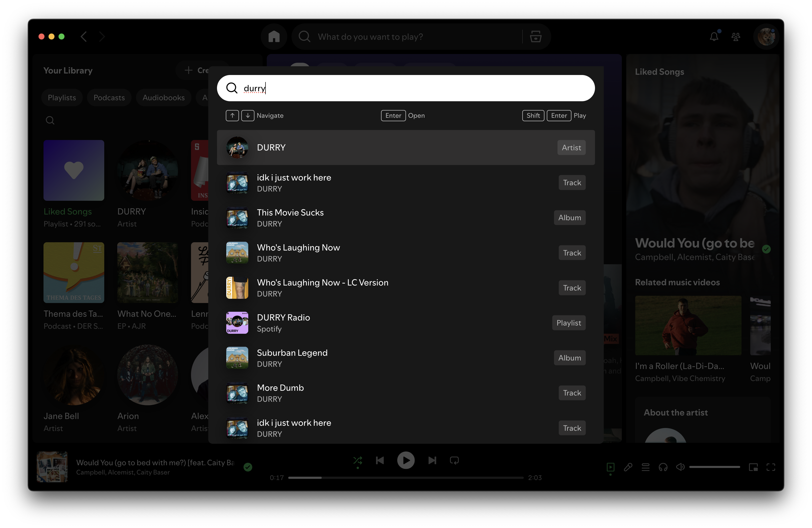Mute using the volume speaker icon
The height and width of the screenshot is (528, 812).
point(680,467)
